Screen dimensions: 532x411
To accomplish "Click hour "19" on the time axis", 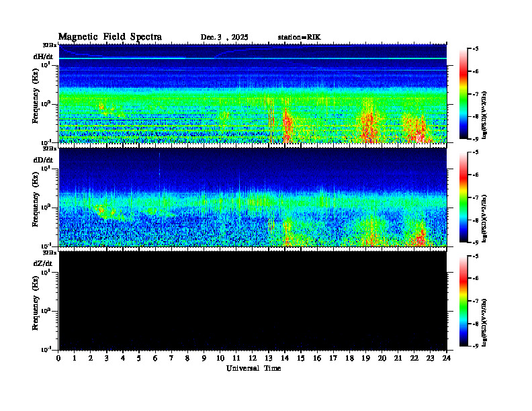I will 365,359.
